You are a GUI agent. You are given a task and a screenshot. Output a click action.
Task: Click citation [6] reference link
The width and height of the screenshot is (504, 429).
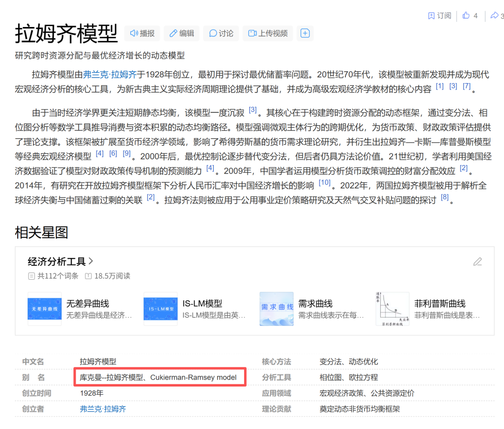click(x=113, y=153)
